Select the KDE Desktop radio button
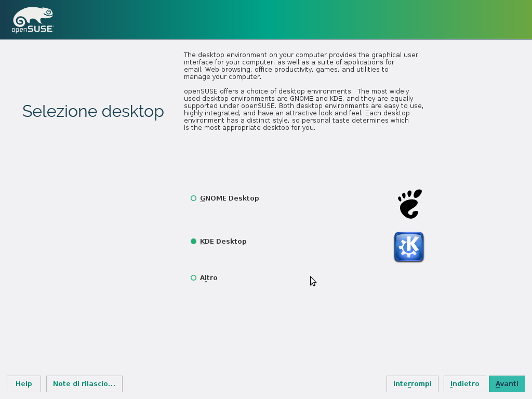This screenshot has height=399, width=532. point(193,241)
